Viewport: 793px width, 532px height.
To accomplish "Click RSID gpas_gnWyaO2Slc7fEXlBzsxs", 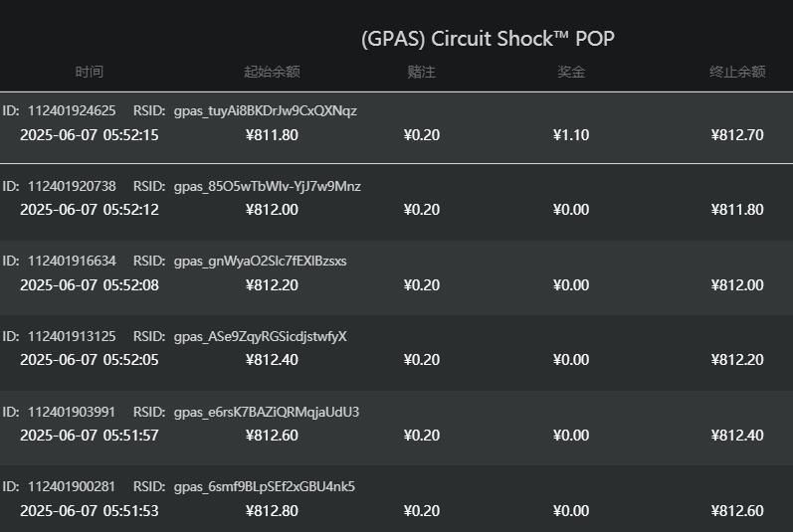I will pyautogui.click(x=260, y=262).
